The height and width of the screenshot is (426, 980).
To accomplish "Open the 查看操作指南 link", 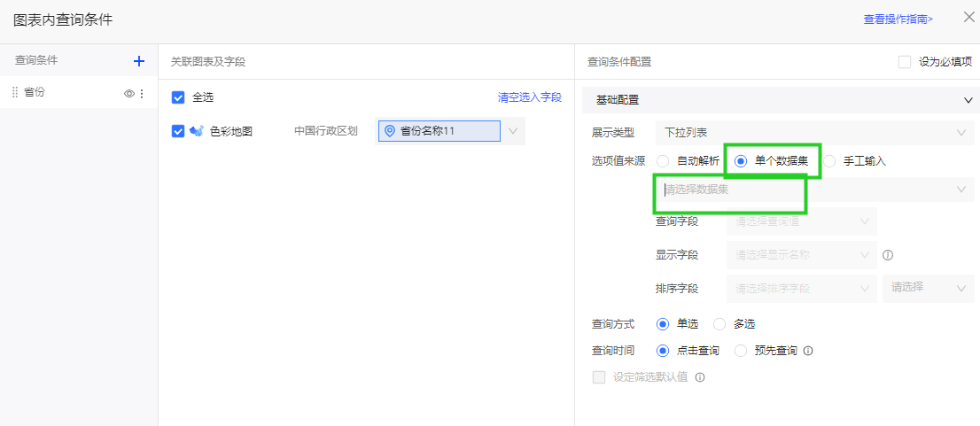I will [898, 18].
